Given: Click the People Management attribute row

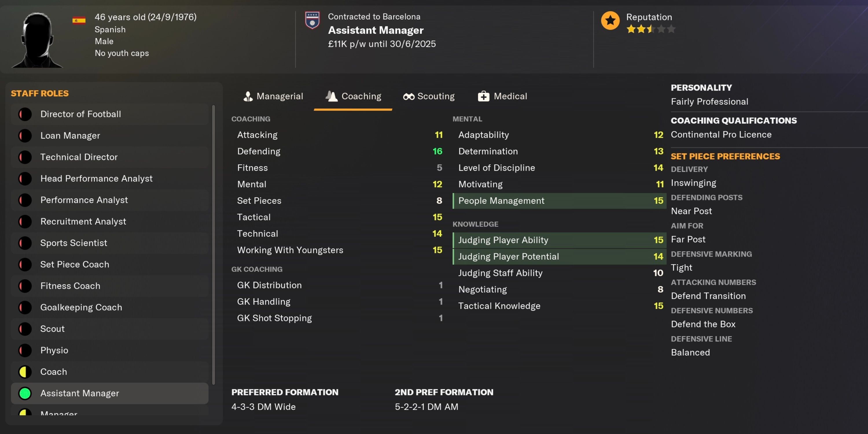Looking at the screenshot, I should point(559,201).
